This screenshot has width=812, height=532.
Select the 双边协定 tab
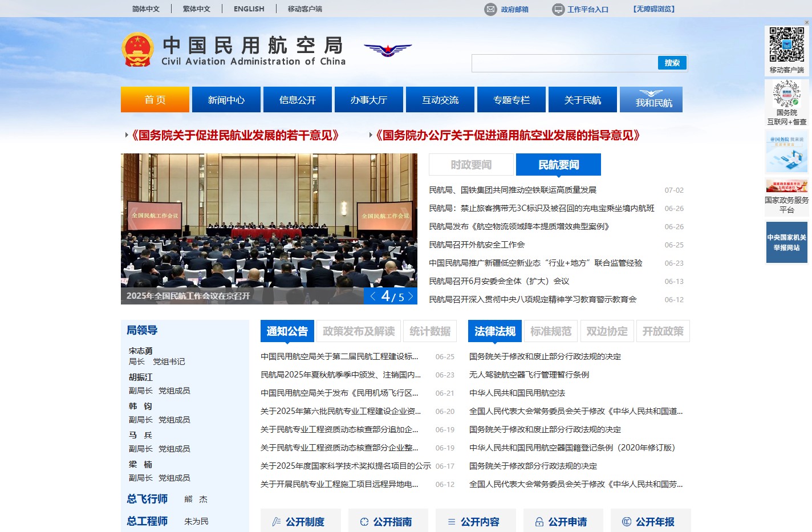(607, 331)
